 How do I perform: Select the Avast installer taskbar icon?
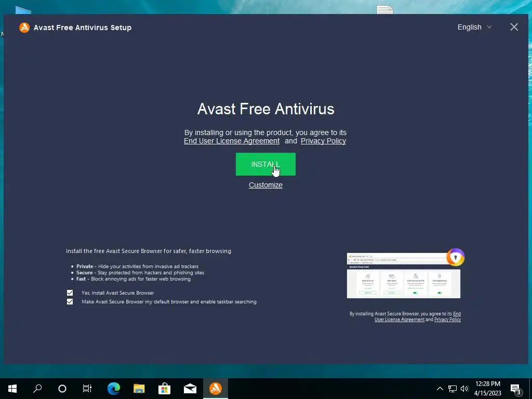coord(216,389)
